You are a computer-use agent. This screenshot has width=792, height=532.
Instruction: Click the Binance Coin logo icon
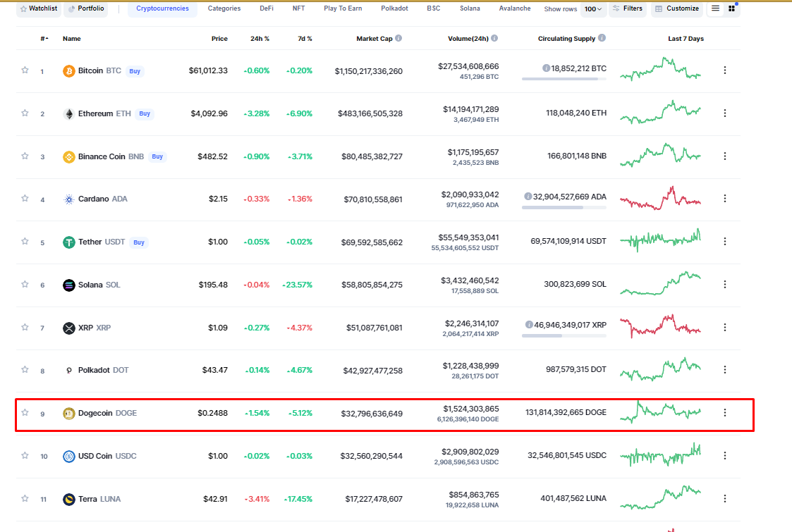point(68,157)
